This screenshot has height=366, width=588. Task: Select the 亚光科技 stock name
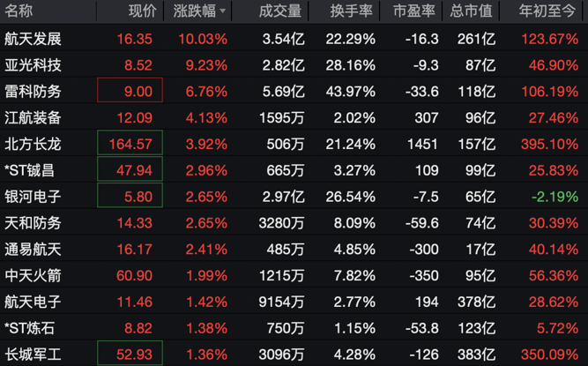point(33,65)
